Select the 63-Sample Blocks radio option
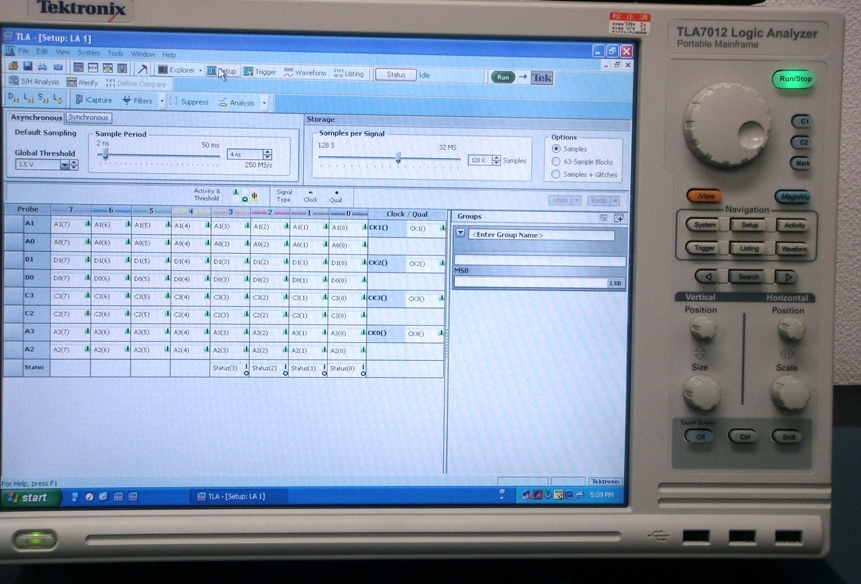The image size is (861, 584). 556,161
